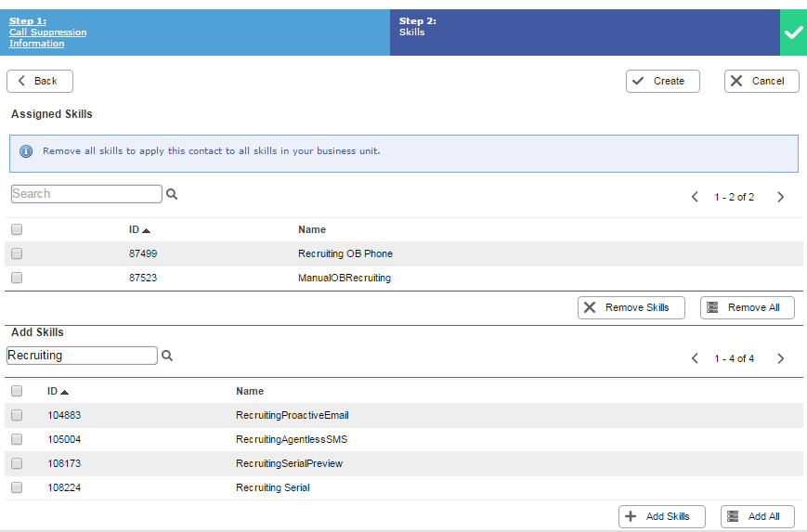Select all skills in Add Skills header checkbox
This screenshot has height=532, width=807.
(17, 391)
